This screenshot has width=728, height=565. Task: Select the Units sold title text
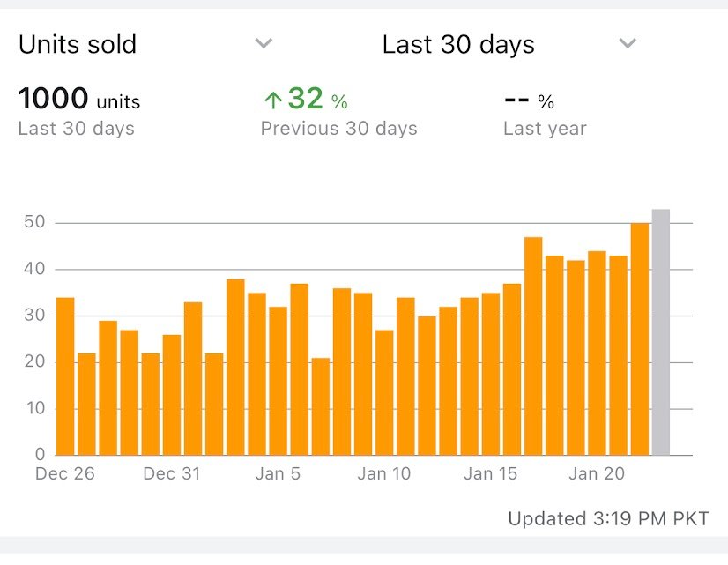[x=77, y=43]
